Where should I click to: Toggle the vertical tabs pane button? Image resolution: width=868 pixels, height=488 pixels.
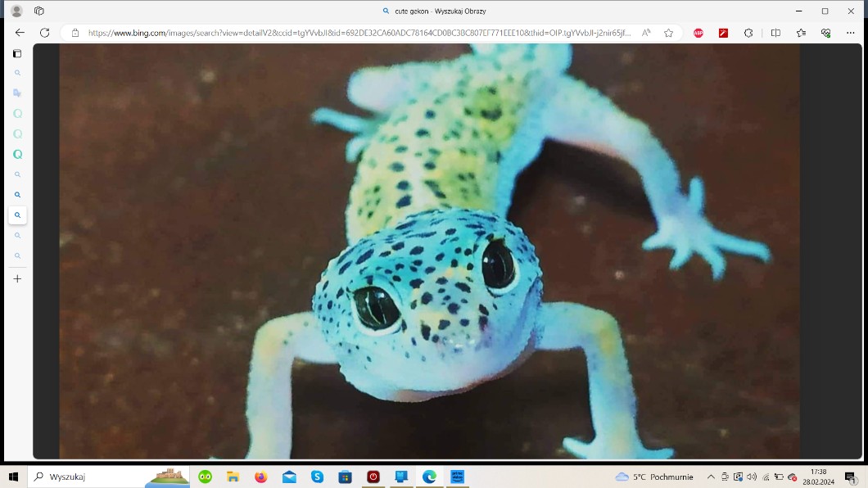pyautogui.click(x=17, y=54)
